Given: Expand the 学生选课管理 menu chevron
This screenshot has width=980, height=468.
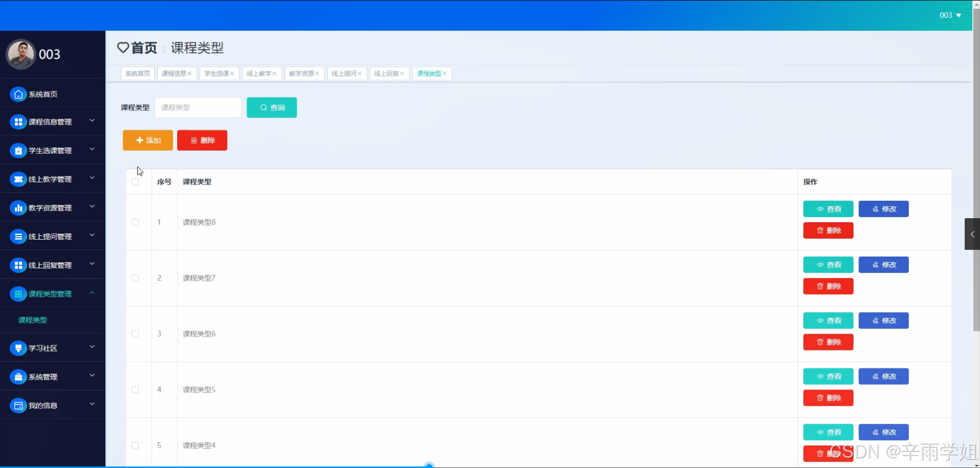Looking at the screenshot, I should coord(92,149).
